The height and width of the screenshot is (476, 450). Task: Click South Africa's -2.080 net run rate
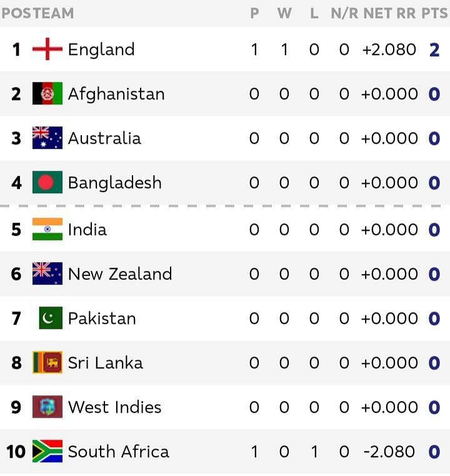(x=389, y=452)
